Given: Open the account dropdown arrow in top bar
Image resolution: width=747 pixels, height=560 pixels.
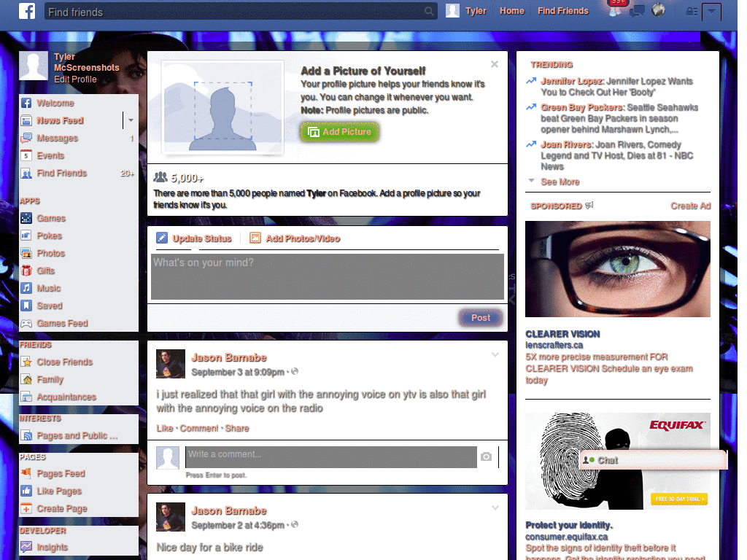Looking at the screenshot, I should (x=711, y=11).
